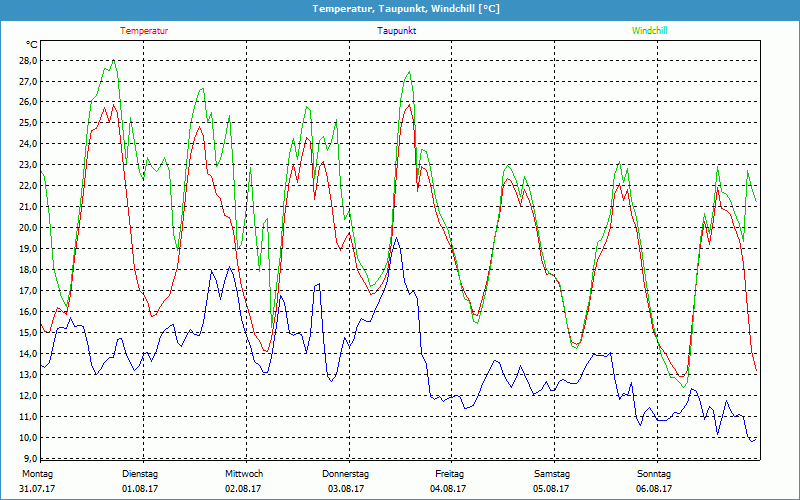Click the green Windchill legend label
This screenshot has height=500, width=800.
(649, 31)
